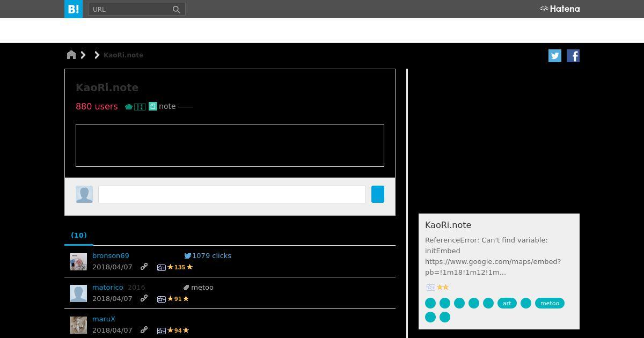This screenshot has width=644, height=338.
Task: Open the sidebar KaoRi.note card title
Action: [x=448, y=225]
